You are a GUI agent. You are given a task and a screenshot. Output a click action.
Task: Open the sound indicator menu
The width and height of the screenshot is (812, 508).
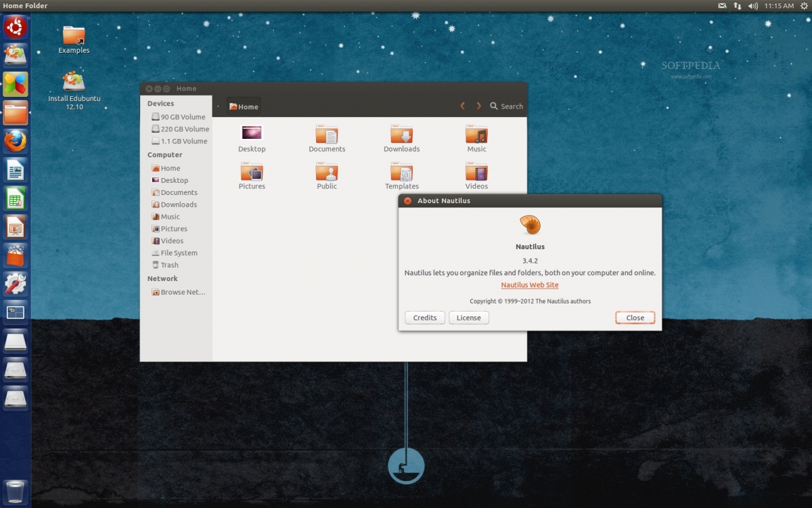[x=753, y=5]
